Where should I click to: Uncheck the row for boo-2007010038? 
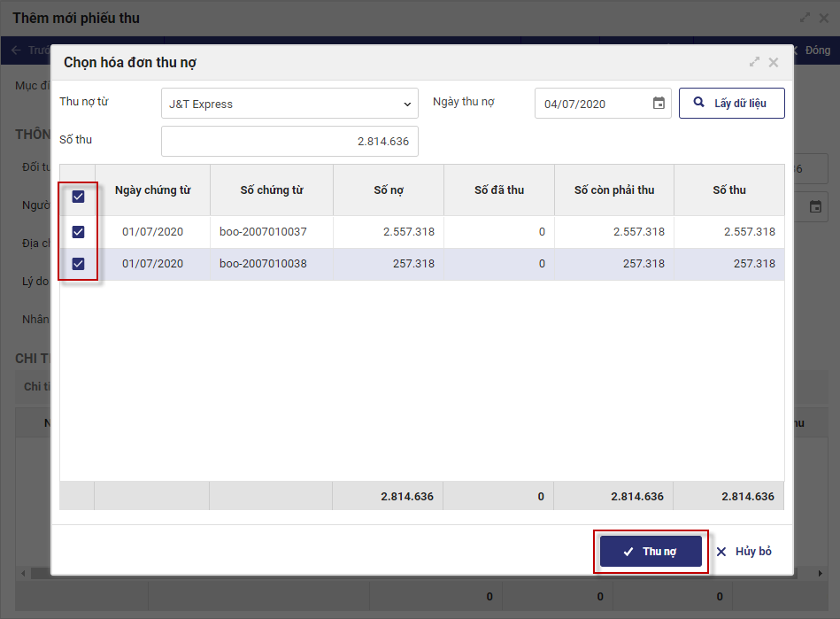click(x=78, y=264)
